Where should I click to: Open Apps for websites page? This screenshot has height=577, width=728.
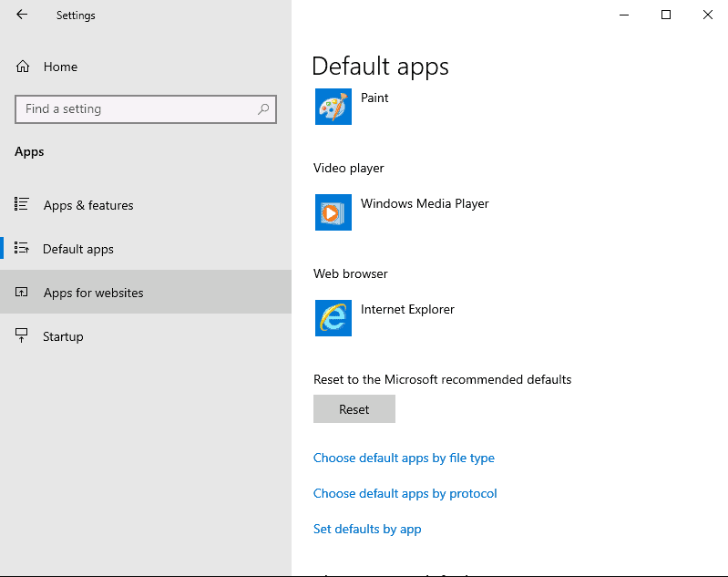146,293
